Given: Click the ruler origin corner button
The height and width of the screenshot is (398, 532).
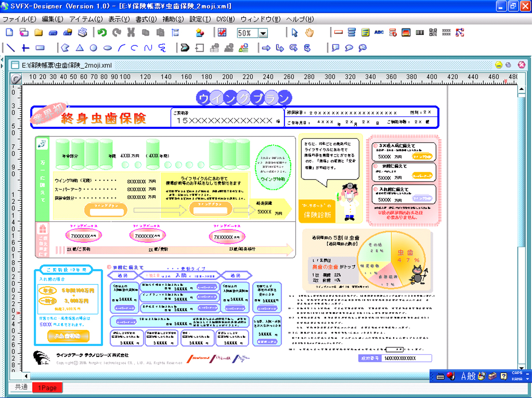Looking at the screenshot, I should click(x=16, y=79).
